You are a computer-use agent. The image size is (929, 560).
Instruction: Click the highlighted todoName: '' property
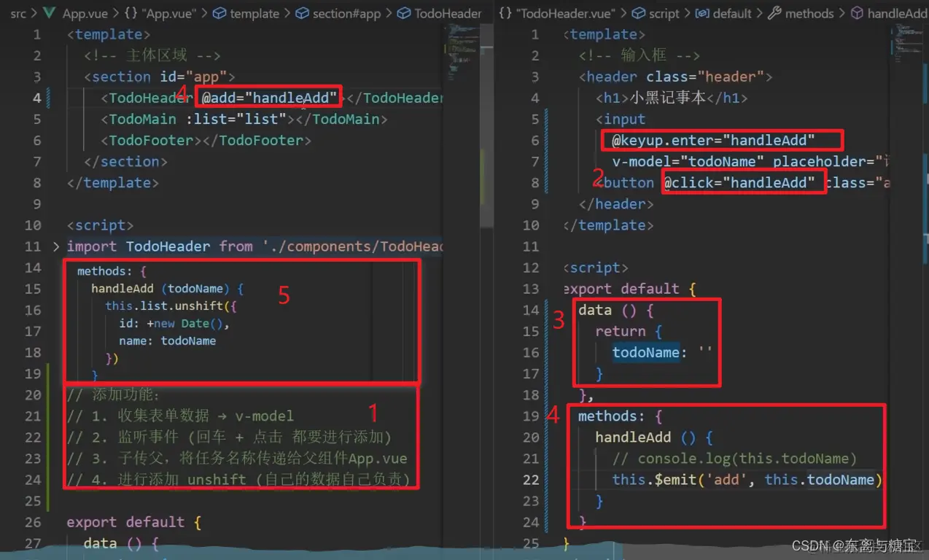pos(662,352)
